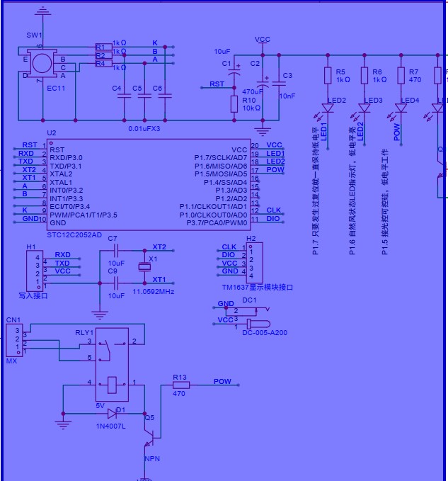The height and width of the screenshot is (481, 448).
Task: Click the P1.7/SCLK/AD7 pin name
Action: pos(221,158)
